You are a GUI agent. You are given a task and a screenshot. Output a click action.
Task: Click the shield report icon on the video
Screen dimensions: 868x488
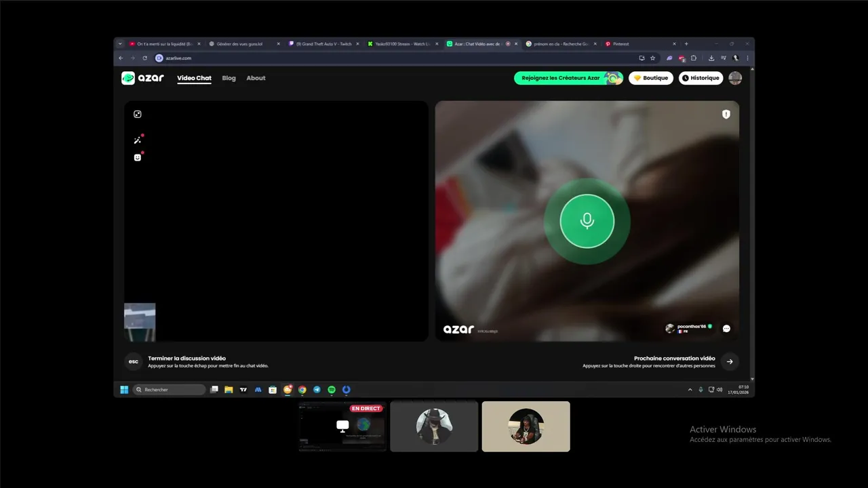pos(726,115)
